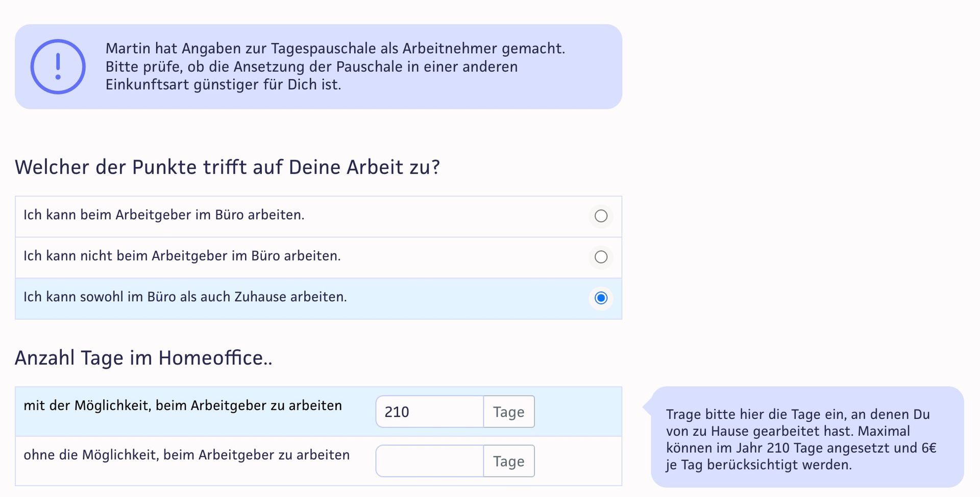Click the 'Ich kann beim Arbeitgeber im Büro arbeiten.' label text

pos(164,215)
